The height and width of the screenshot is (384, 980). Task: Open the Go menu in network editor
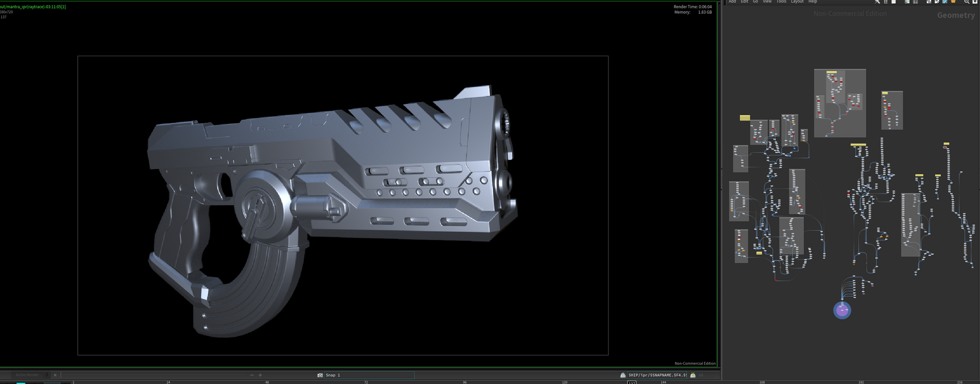pos(755,2)
